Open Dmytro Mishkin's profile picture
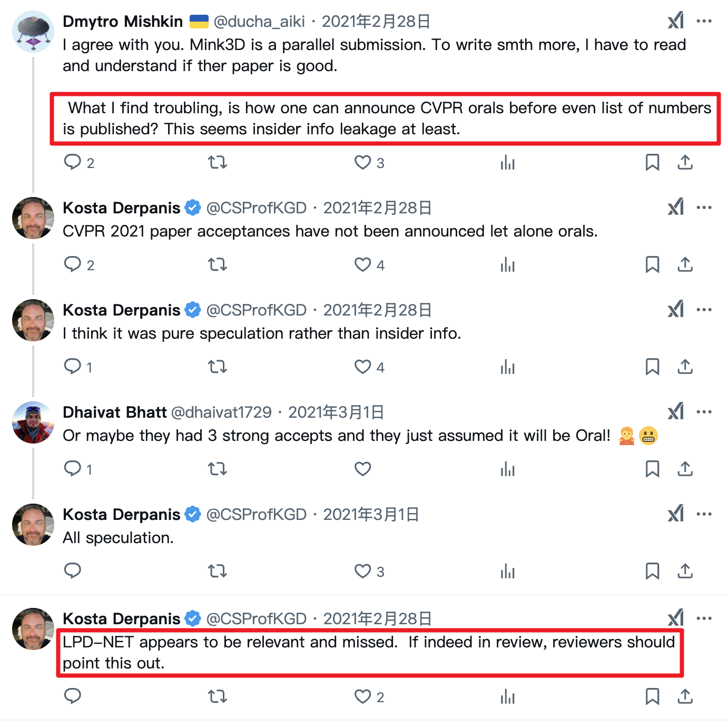 [x=33, y=32]
